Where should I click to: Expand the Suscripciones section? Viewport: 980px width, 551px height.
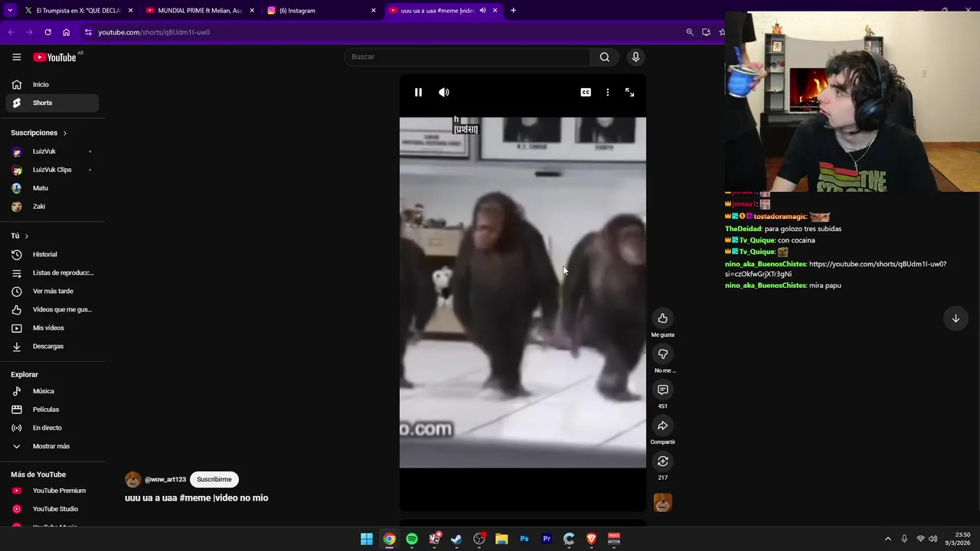point(39,133)
